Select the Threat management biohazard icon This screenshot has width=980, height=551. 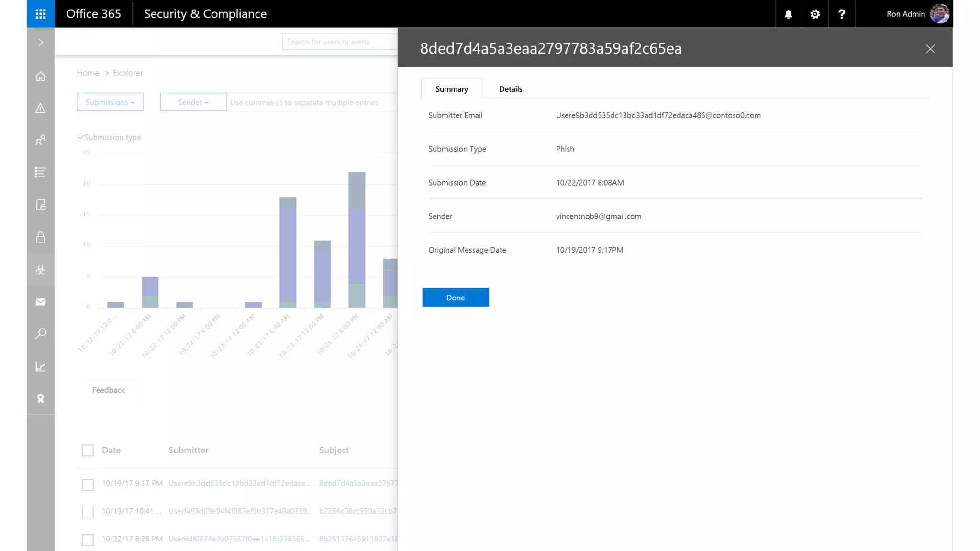click(x=41, y=270)
